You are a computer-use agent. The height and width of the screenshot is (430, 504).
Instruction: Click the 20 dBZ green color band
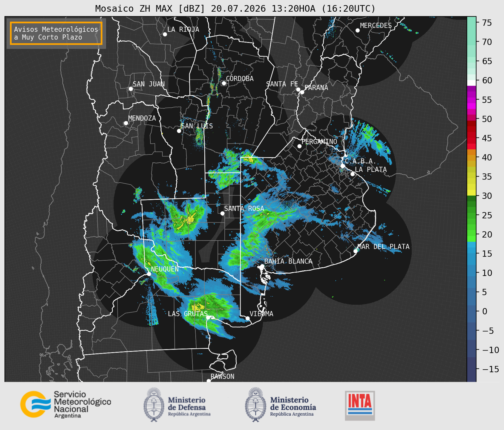click(x=471, y=235)
